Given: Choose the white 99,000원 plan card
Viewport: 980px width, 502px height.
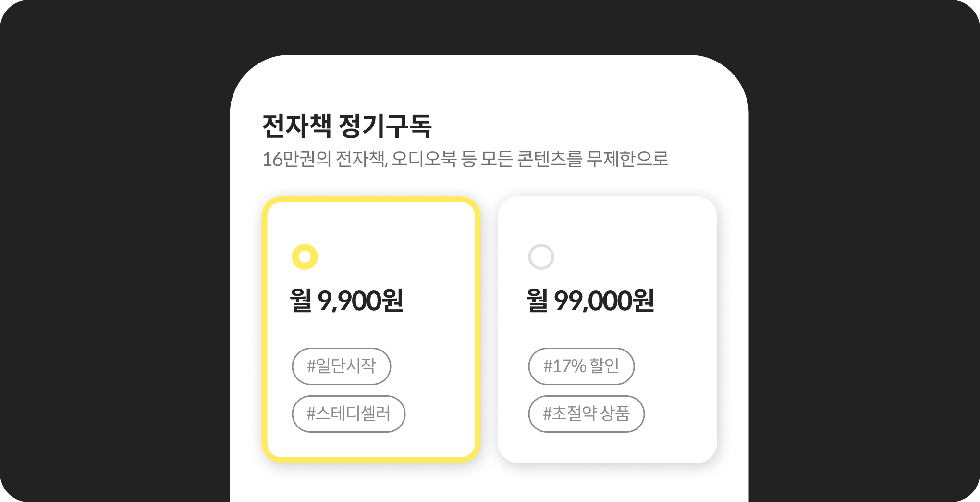Looking at the screenshot, I should click(607, 329).
